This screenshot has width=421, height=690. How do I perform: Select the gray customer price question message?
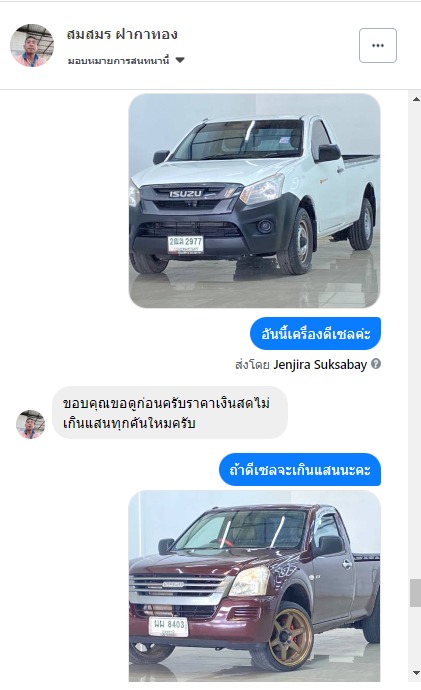point(170,413)
